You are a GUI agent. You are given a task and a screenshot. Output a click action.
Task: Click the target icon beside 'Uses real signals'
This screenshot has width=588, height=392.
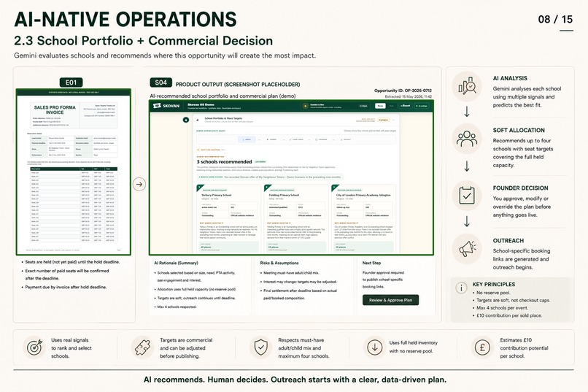tap(34, 347)
